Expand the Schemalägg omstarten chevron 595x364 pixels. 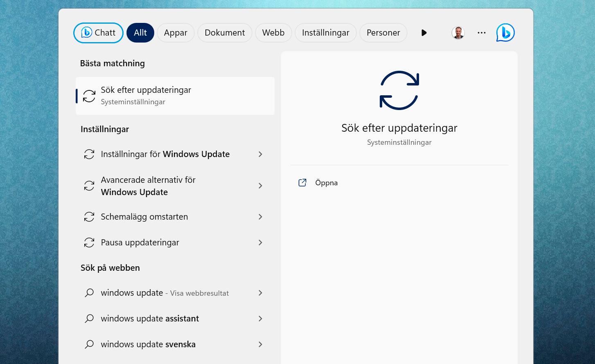[260, 217]
